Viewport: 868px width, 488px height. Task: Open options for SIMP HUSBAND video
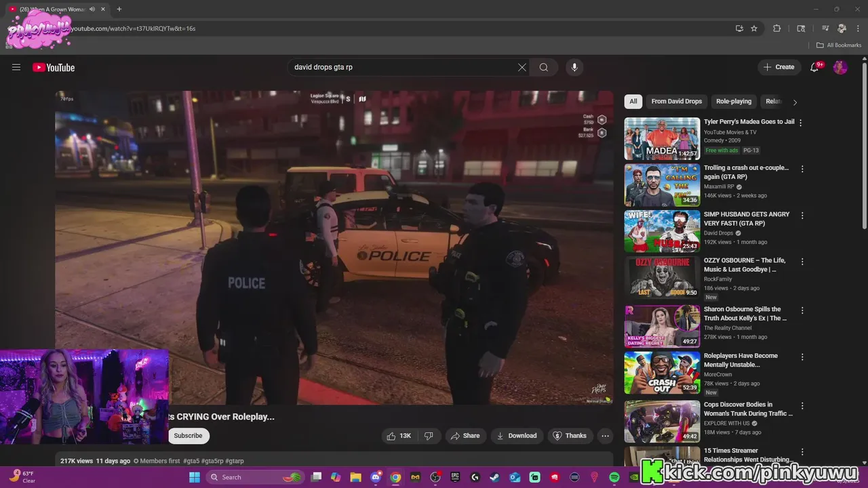click(802, 216)
